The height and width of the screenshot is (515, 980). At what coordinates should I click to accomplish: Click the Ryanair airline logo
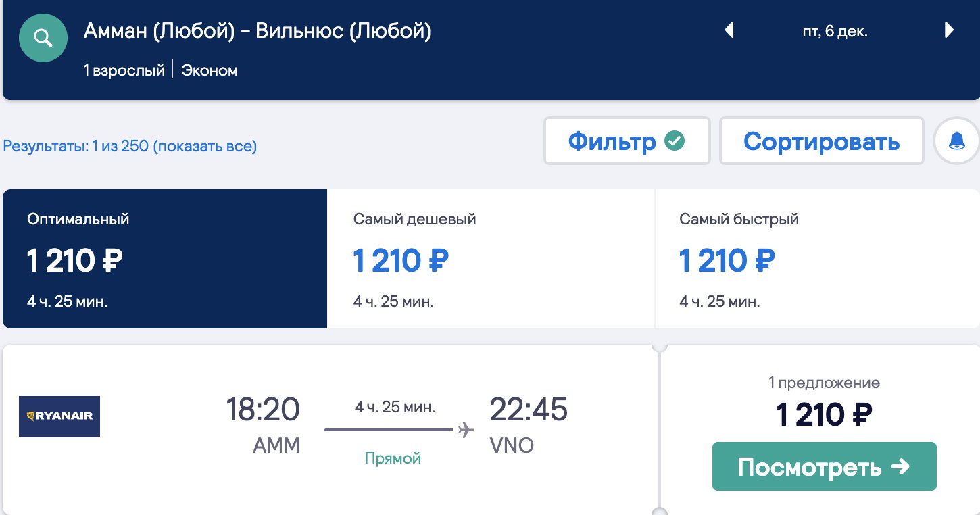point(59,416)
